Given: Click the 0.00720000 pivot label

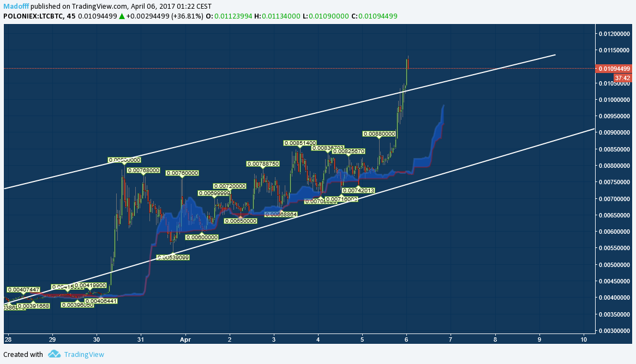Looking at the screenshot, I should [230, 186].
